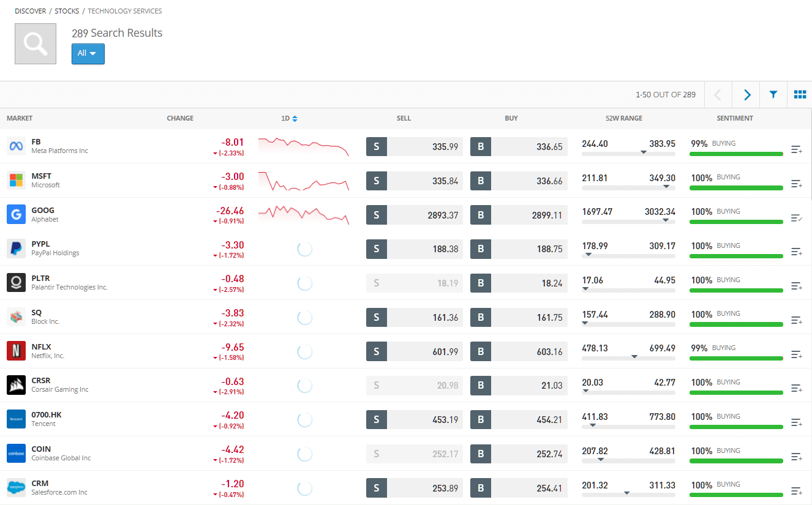Screen dimensions: 812x505
Task: Click the Sentiment column header
Action: point(735,118)
